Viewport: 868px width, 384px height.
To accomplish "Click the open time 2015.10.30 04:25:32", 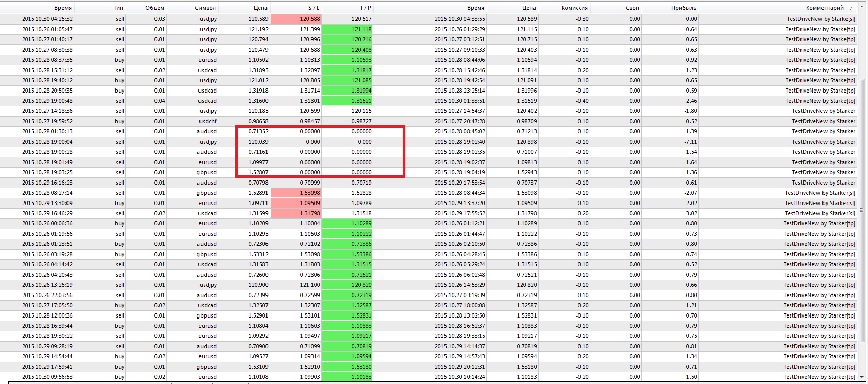I will [47, 19].
